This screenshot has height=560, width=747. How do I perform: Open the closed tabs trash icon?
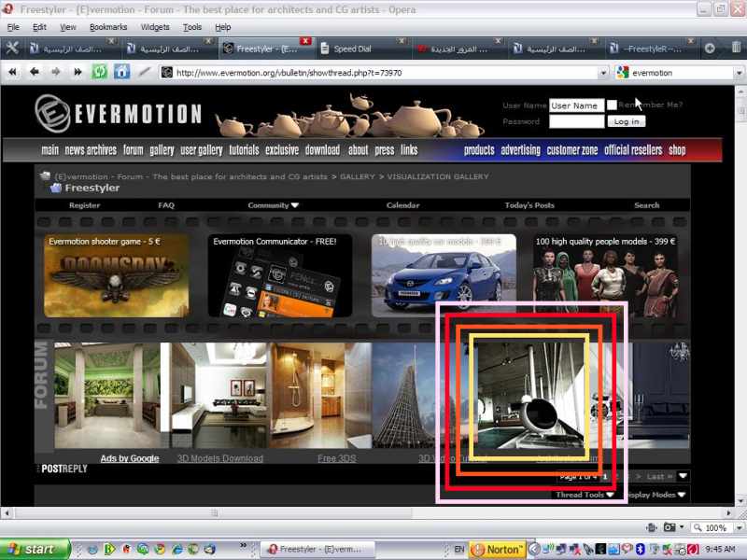736,48
